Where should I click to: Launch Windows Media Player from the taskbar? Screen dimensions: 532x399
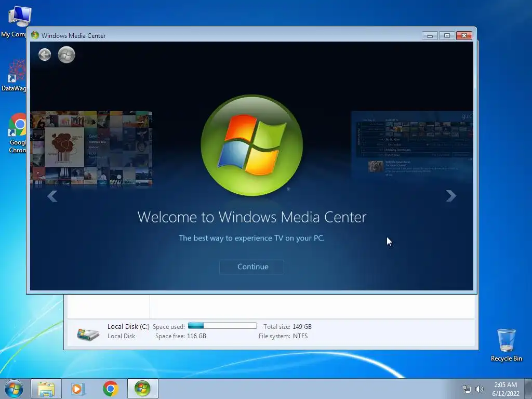[x=78, y=389]
